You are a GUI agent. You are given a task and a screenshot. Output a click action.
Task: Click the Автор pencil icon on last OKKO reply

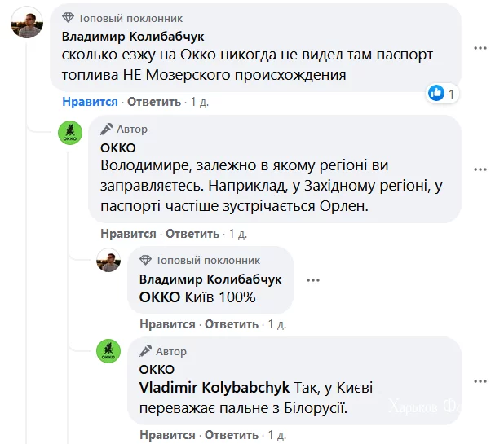click(x=145, y=351)
